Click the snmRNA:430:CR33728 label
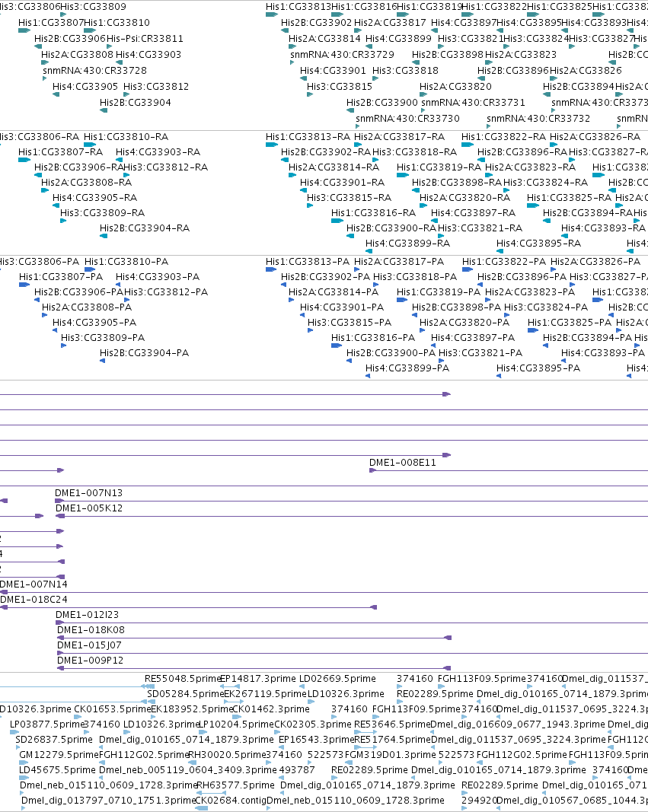Screen dimensions: 648x812 [94, 71]
